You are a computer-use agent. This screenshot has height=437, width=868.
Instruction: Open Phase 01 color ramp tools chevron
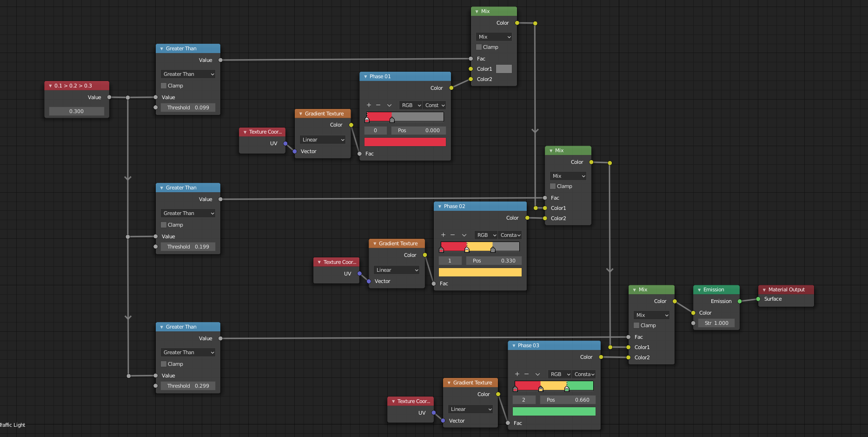[389, 105]
